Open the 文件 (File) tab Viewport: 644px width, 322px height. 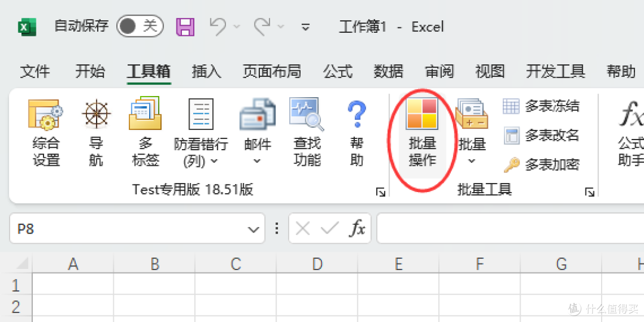(35, 72)
